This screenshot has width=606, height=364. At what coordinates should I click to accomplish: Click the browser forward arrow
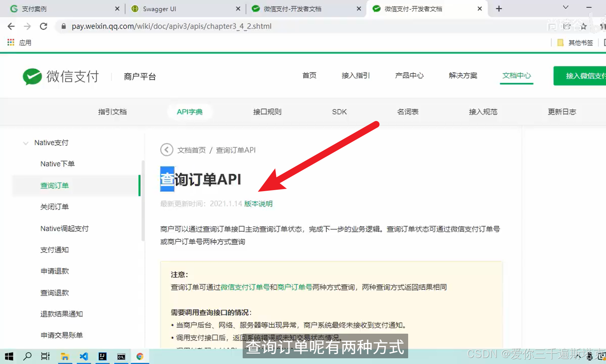coord(27,26)
